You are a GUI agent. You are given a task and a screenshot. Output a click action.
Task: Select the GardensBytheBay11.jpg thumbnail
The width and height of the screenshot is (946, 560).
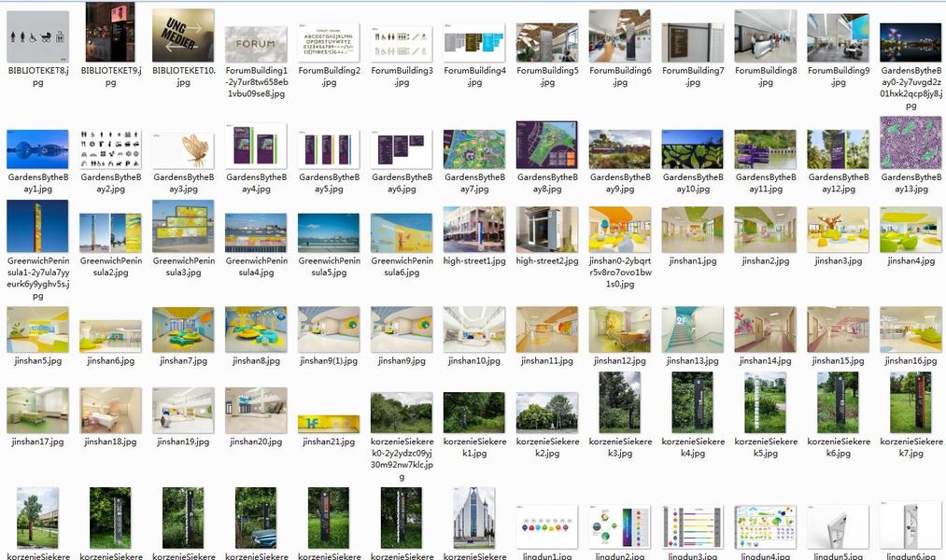[x=766, y=149]
